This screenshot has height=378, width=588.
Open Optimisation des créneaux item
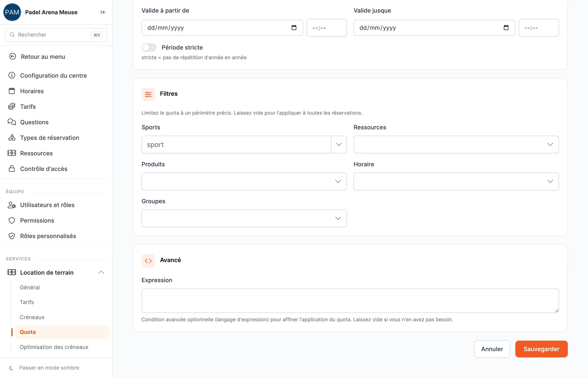pos(54,347)
